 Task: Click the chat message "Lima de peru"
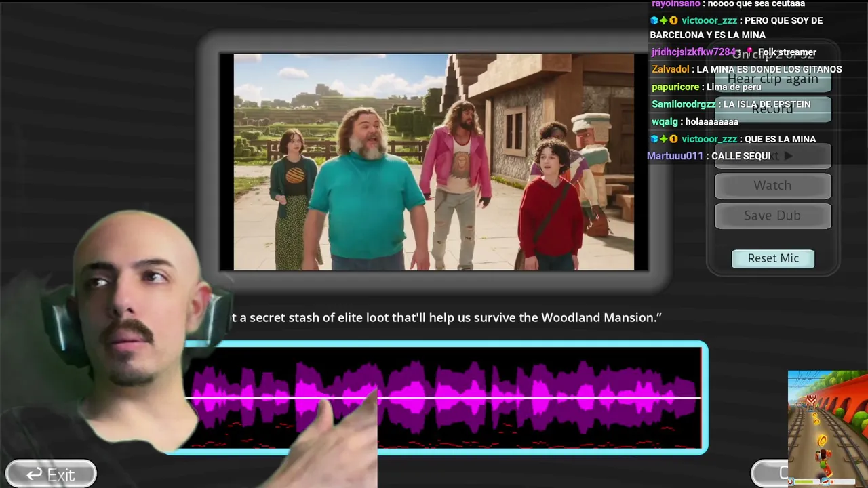(734, 87)
